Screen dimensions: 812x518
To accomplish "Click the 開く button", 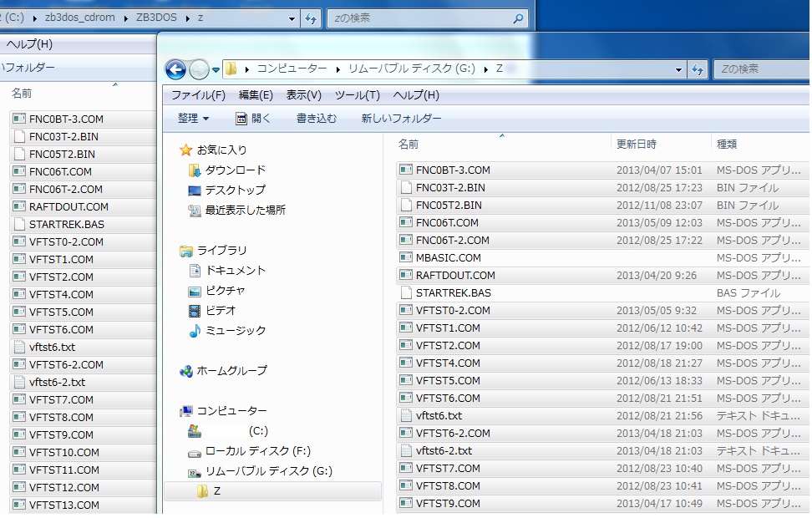I will pos(253,119).
